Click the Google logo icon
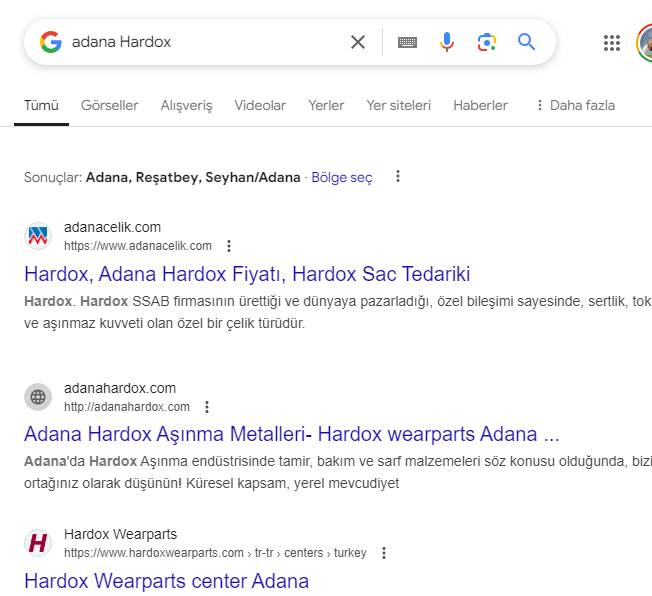The image size is (652, 596). pos(50,42)
